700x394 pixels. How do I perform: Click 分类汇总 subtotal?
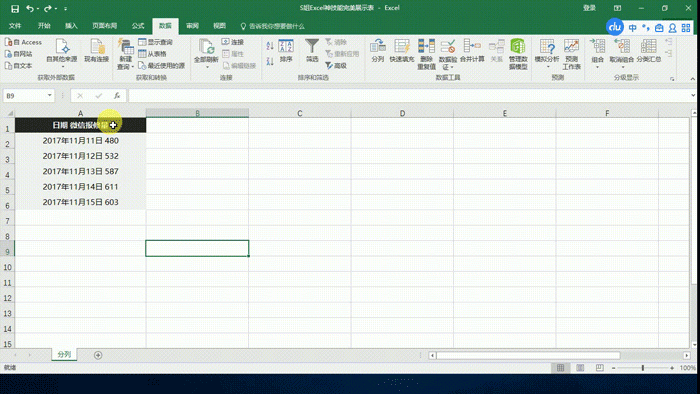[x=648, y=50]
